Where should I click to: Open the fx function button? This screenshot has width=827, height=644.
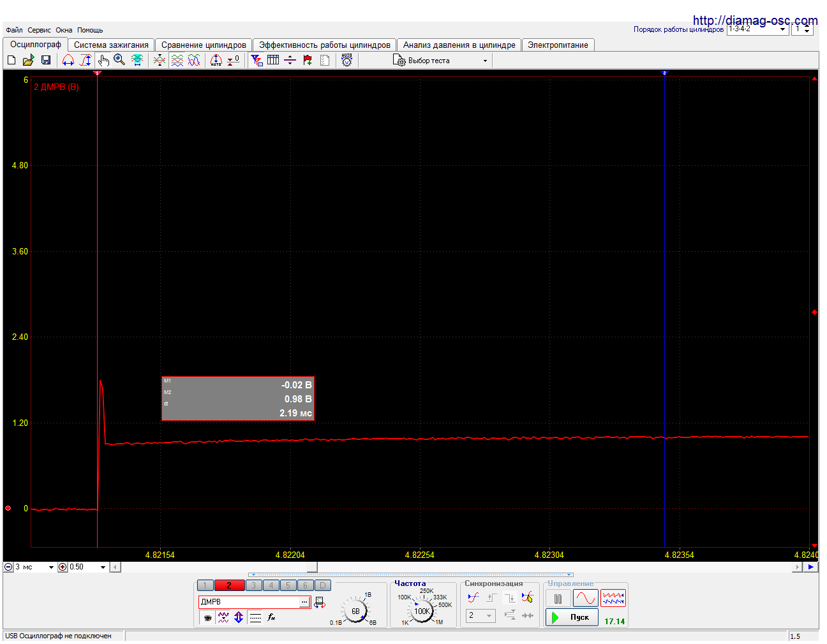[271, 617]
